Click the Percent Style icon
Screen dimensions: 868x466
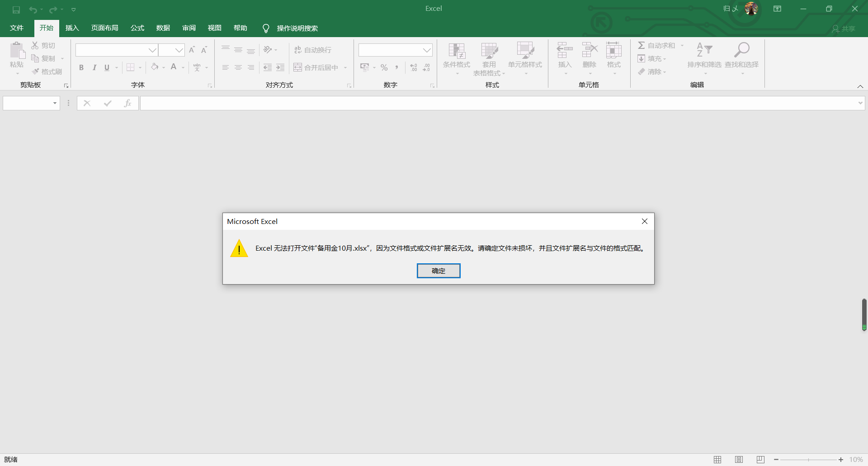coord(384,67)
